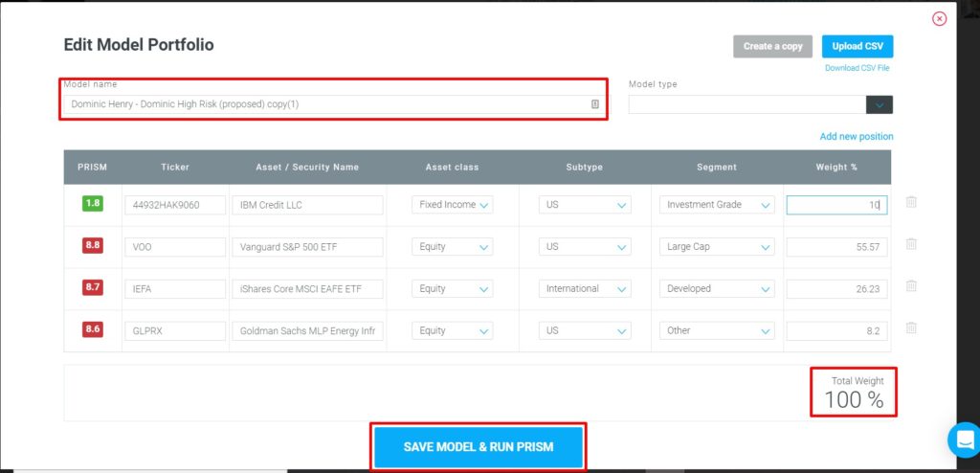Click the Upload CSV button
This screenshot has height=473, width=980.
click(x=857, y=46)
